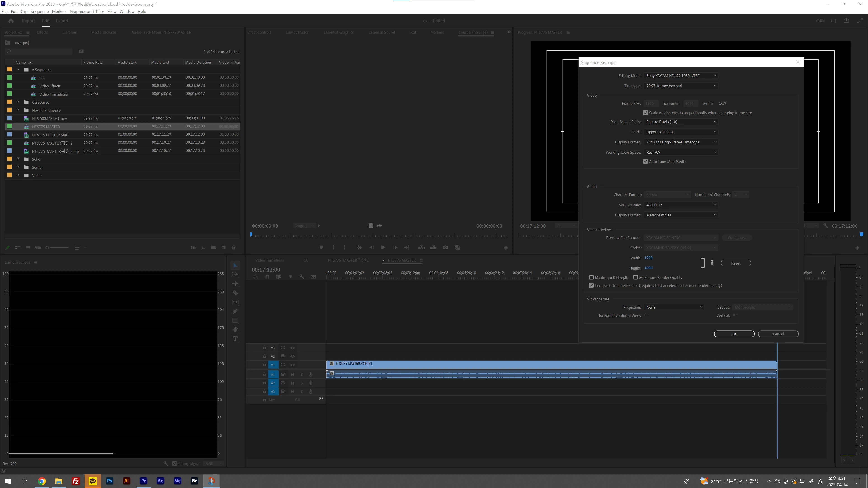Open the Working Color Space dropdown

pyautogui.click(x=681, y=152)
